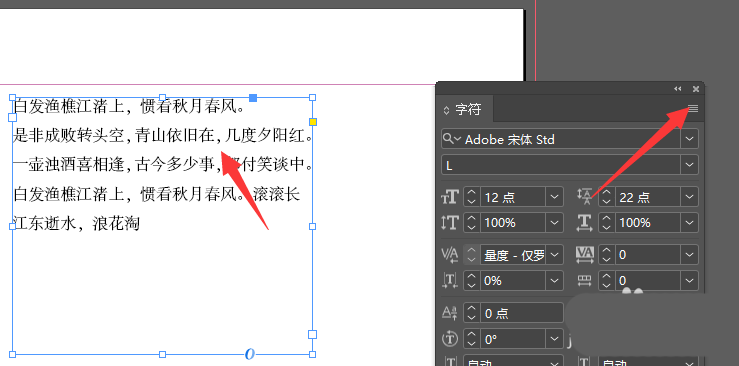739x366 pixels.
Task: Click the text line starting 一壶浊酒喜相逢
Action: (x=163, y=165)
